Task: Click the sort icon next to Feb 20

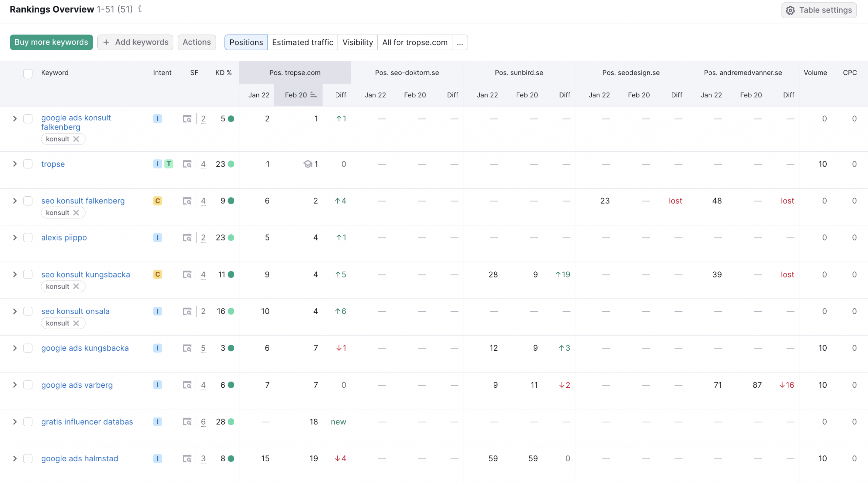Action: [x=314, y=95]
